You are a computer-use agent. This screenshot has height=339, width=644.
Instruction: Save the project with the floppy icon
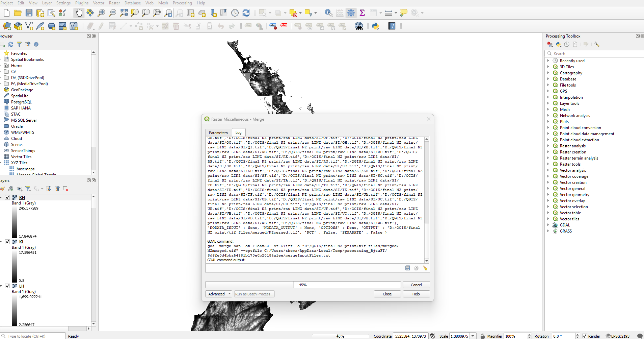tap(29, 13)
